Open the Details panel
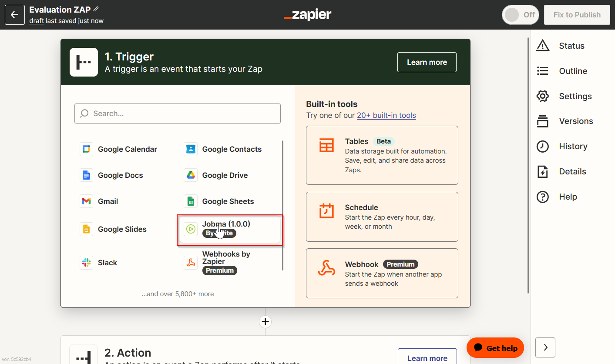Image resolution: width=615 pixels, height=364 pixels. pyautogui.click(x=562, y=171)
